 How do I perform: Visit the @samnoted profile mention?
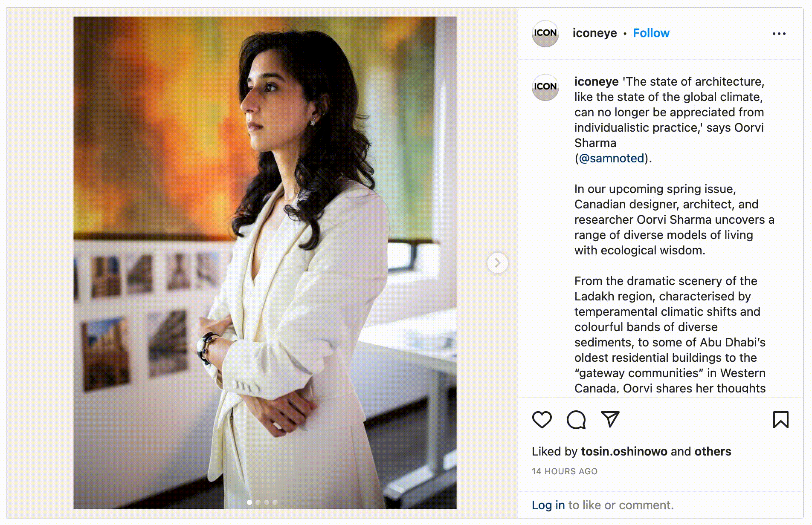(x=612, y=159)
